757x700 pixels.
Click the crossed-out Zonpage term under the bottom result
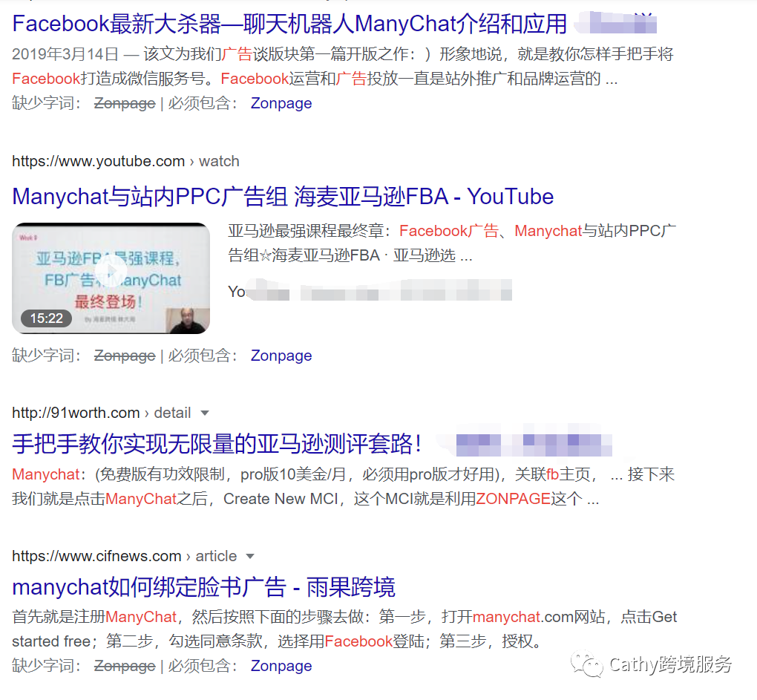pyautogui.click(x=124, y=666)
